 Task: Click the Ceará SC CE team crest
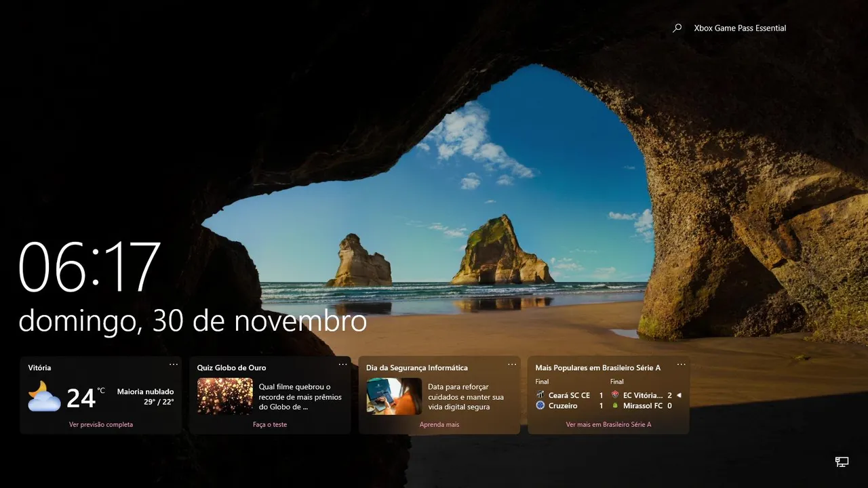(540, 395)
